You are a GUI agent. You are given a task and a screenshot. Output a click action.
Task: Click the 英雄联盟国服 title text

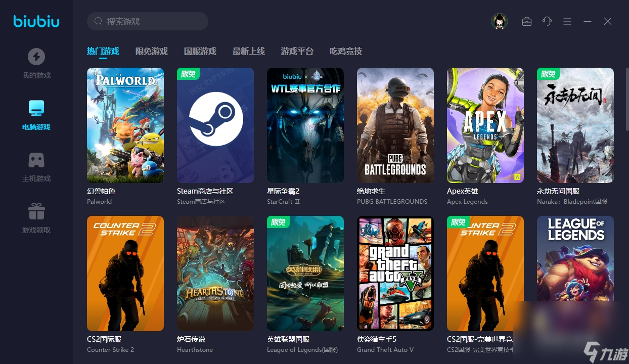pos(288,339)
